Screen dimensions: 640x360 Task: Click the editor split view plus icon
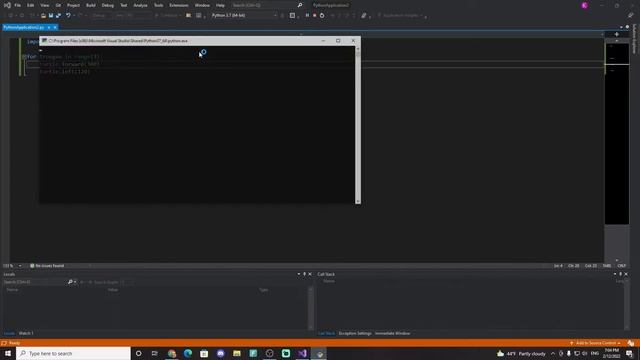[617, 34]
